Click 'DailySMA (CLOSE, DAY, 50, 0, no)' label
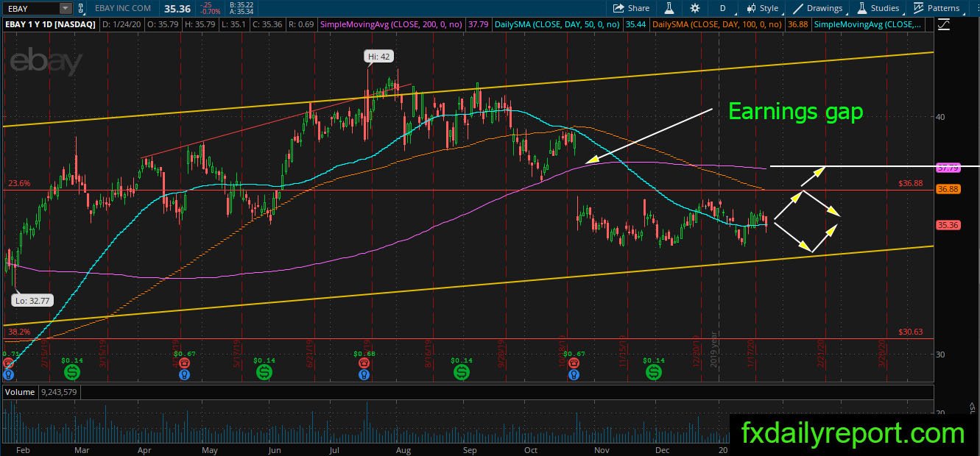The width and height of the screenshot is (980, 456). click(x=557, y=24)
